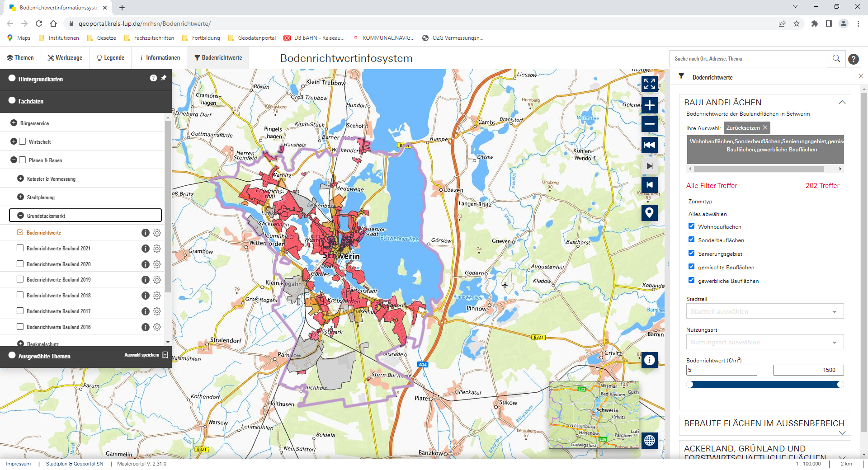Collapse the Grundstücksmarkt folder
The image size is (868, 470).
click(20, 216)
